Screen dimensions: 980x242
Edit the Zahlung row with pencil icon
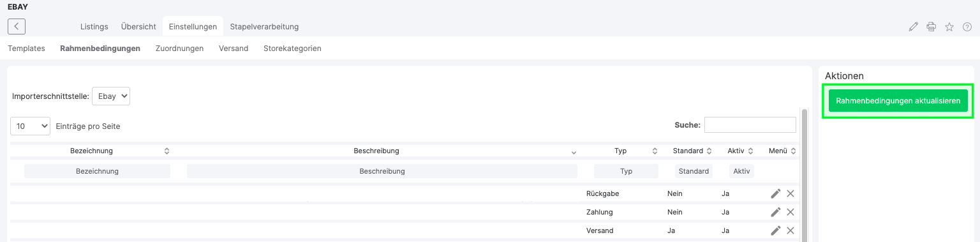click(x=776, y=212)
